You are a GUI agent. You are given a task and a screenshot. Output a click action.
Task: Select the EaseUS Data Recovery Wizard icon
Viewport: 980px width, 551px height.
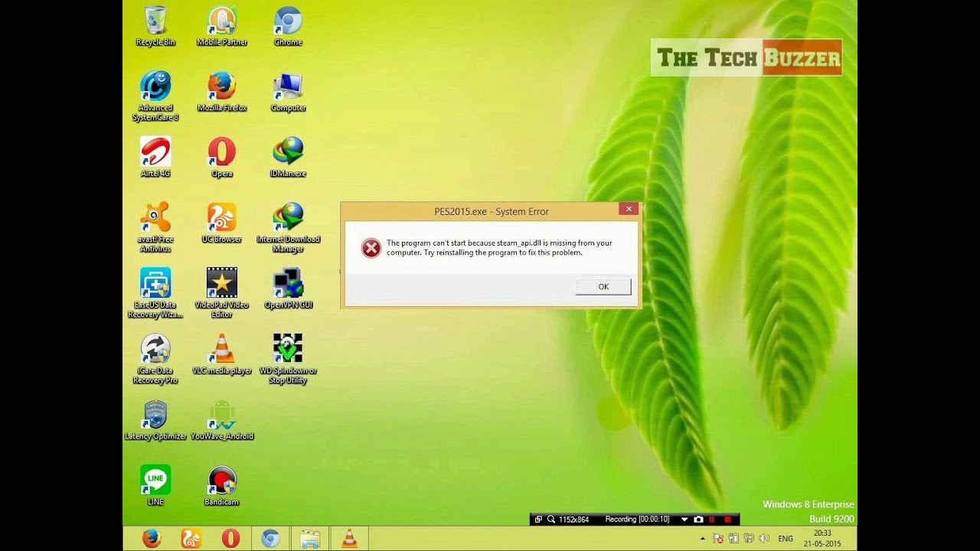pos(155,293)
